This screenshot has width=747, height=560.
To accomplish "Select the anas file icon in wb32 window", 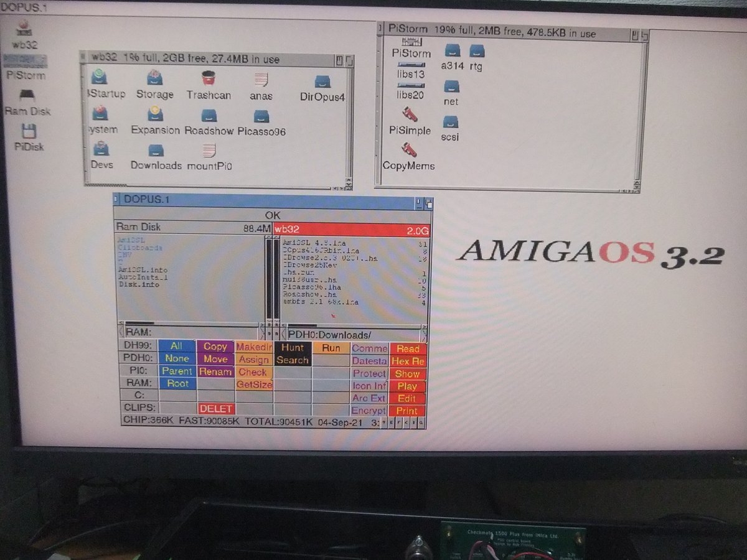I will (x=261, y=80).
